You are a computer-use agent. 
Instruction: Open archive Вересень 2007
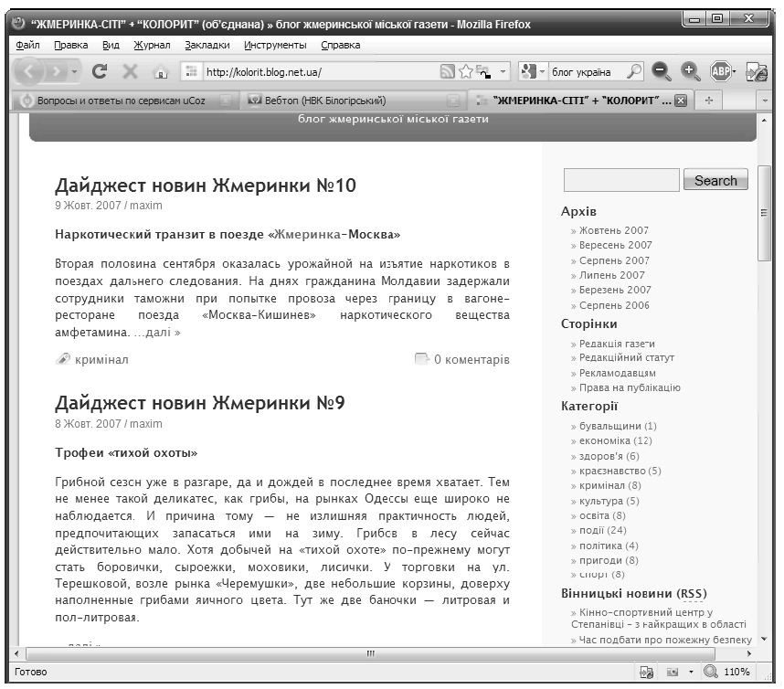click(616, 245)
